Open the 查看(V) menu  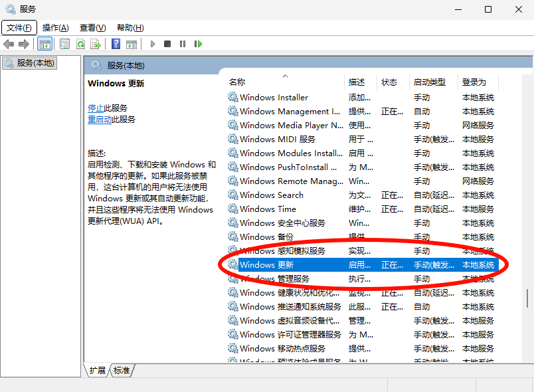pyautogui.click(x=92, y=28)
